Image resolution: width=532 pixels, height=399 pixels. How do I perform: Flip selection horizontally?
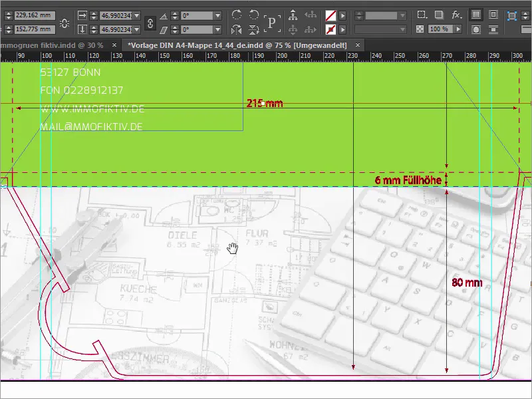pyautogui.click(x=237, y=30)
